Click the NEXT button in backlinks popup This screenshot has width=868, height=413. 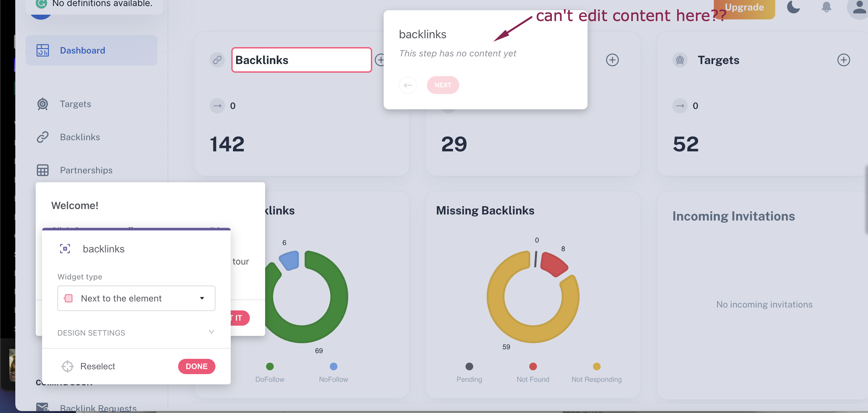point(443,85)
